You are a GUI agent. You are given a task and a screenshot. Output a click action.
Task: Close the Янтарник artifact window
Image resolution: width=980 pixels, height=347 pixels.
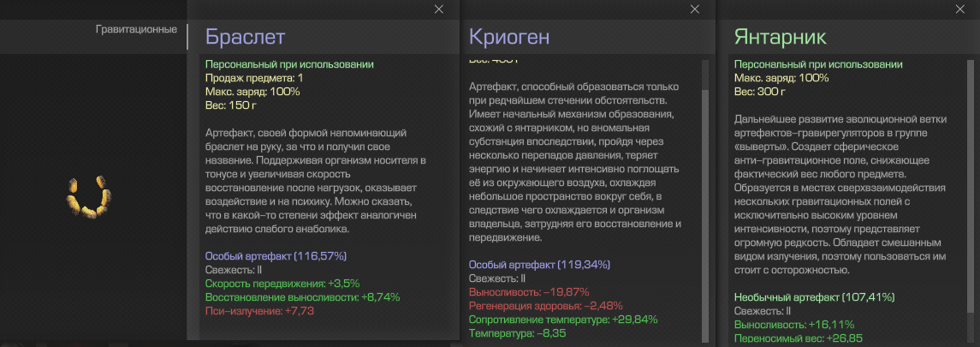(960, 9)
